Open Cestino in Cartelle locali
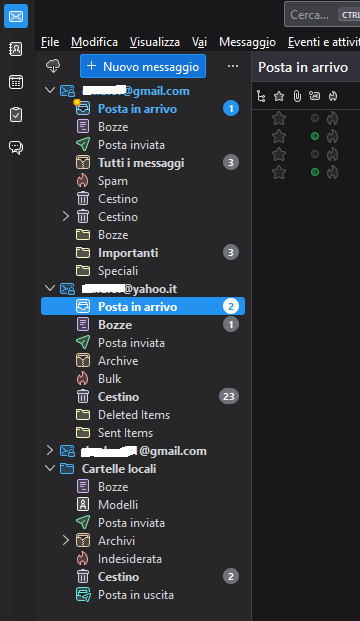The height and width of the screenshot is (621, 360). pyautogui.click(x=143, y=577)
